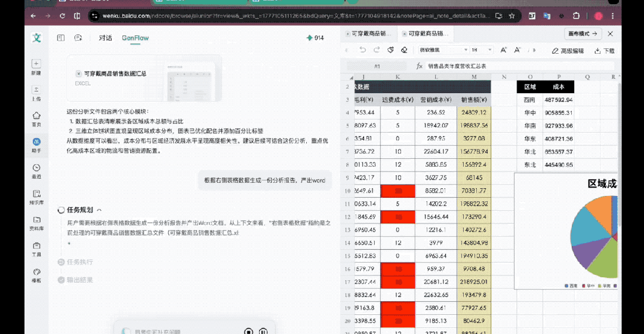The image size is (644, 334).
Task: Click the 高级编辑 advanced edit button
Action: point(568,51)
